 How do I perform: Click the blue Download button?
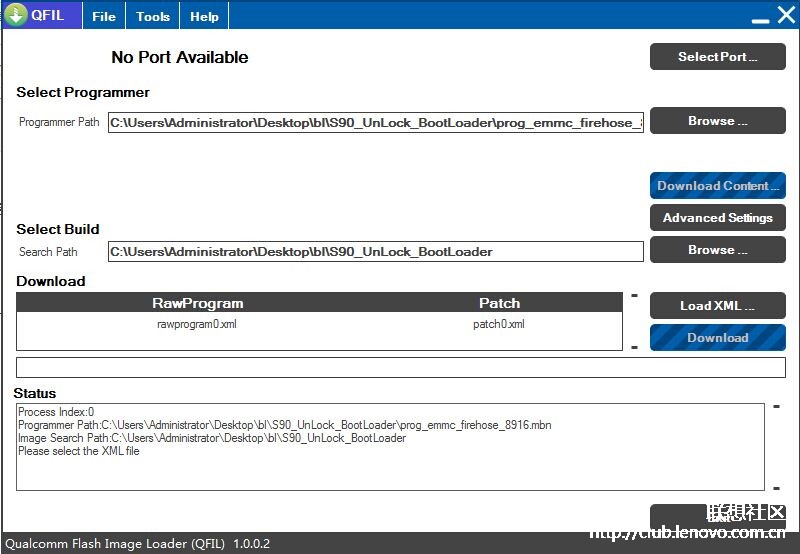click(x=717, y=338)
